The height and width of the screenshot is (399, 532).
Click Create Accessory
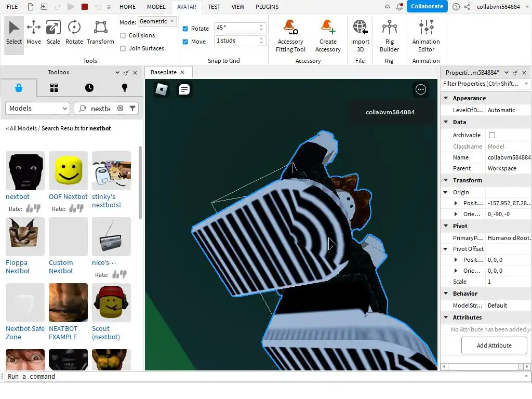(x=328, y=36)
